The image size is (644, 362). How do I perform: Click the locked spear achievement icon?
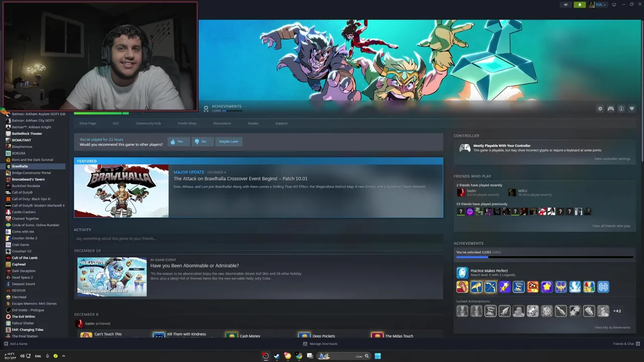(x=560, y=311)
